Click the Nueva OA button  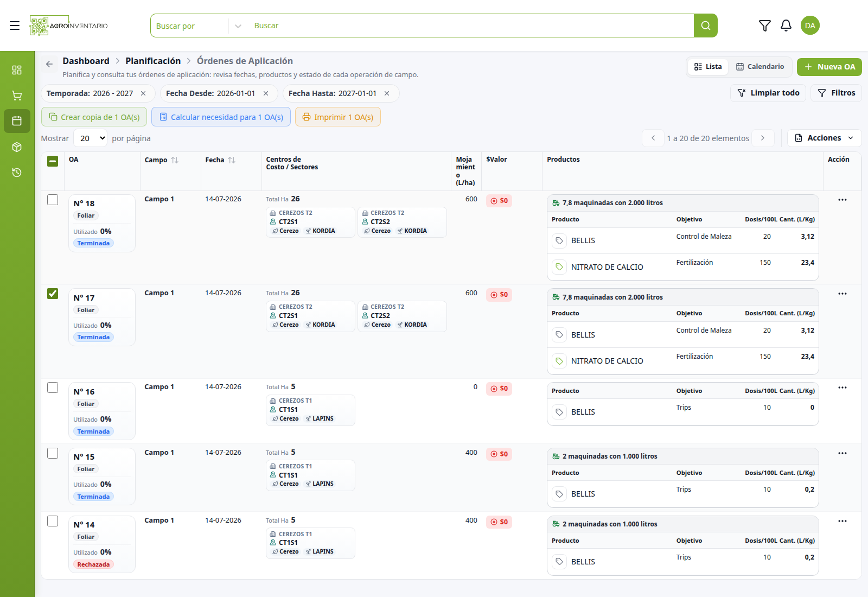829,67
